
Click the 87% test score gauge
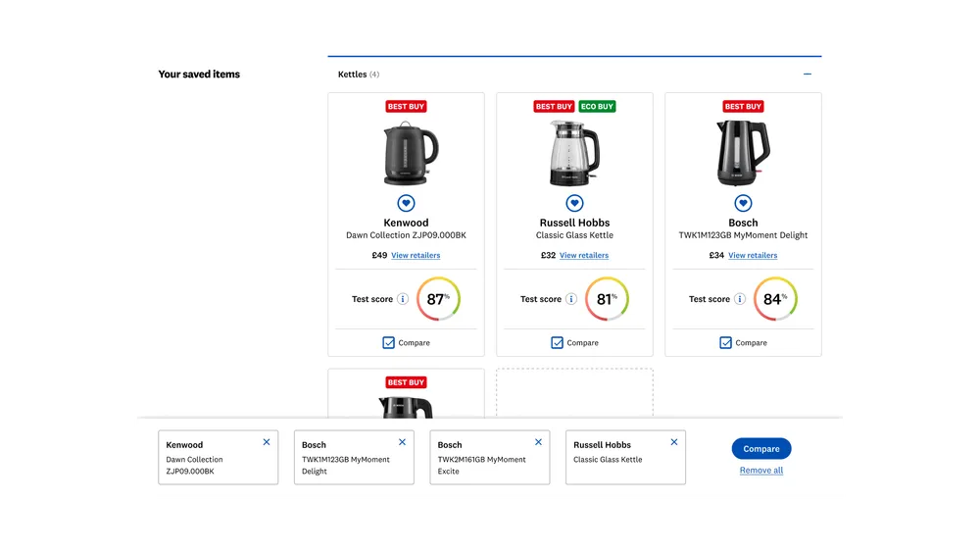(438, 299)
